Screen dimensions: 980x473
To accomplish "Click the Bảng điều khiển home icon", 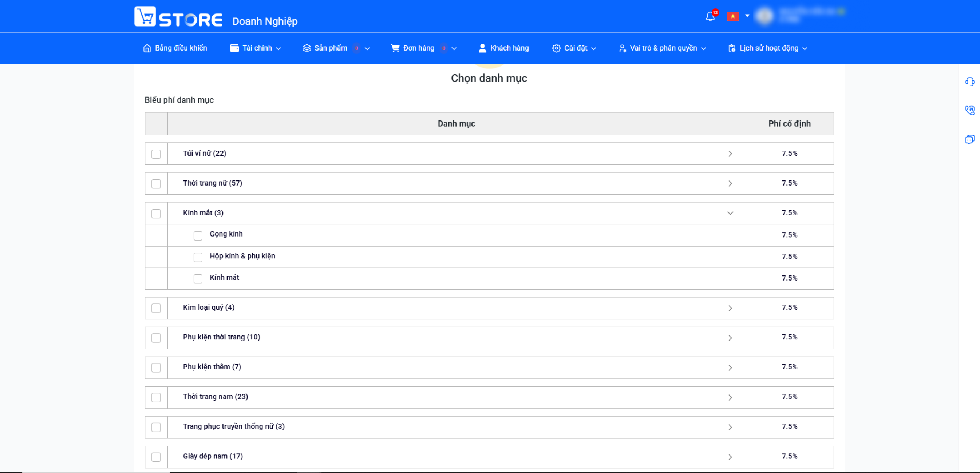I will coord(147,48).
